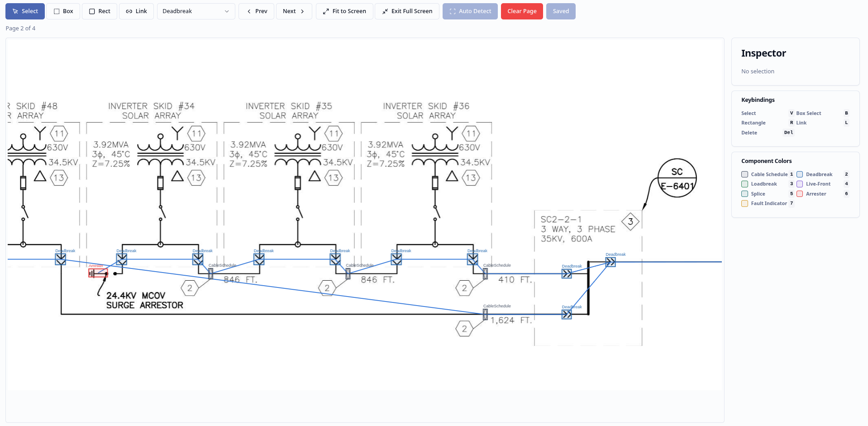Click the Page 2 of 4 indicator
Screen dimensions: 868x426
[x=20, y=28]
